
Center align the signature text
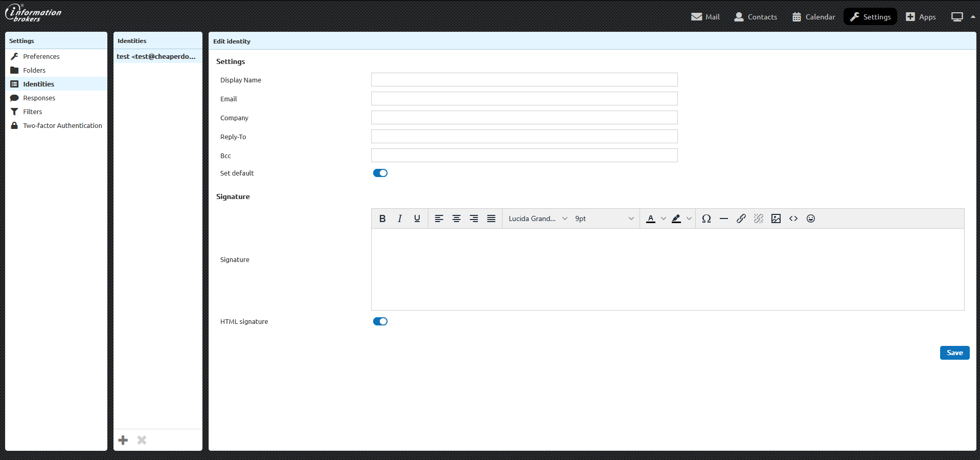[x=457, y=218]
